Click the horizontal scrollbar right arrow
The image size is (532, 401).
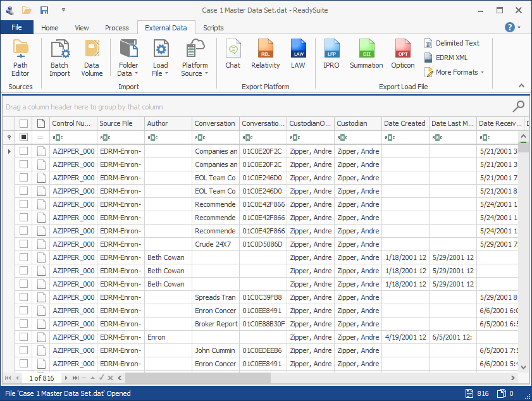[512, 378]
